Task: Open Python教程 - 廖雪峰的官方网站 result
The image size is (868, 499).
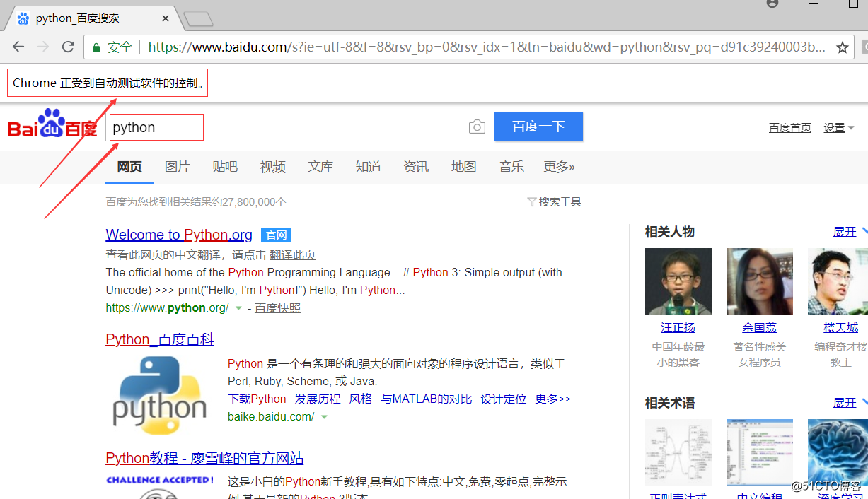Action: pos(204,458)
